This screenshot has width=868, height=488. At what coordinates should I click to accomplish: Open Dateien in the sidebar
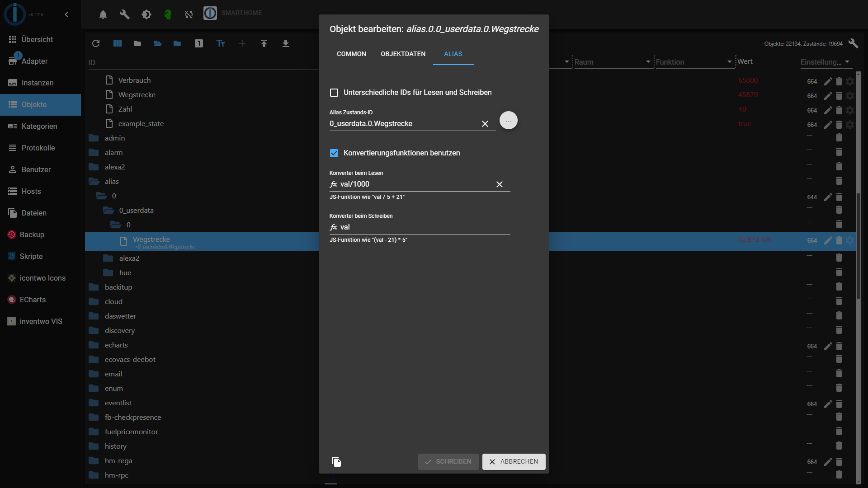tap(40, 213)
